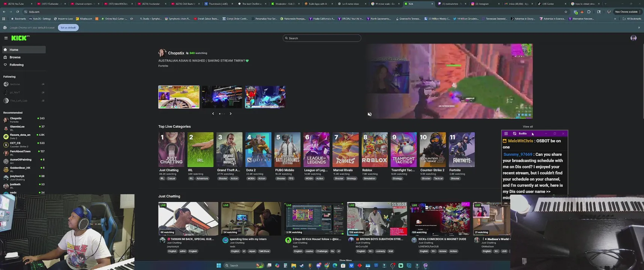Open the Fortnite category card
The height and width of the screenshot is (270, 644).
pos(462,150)
